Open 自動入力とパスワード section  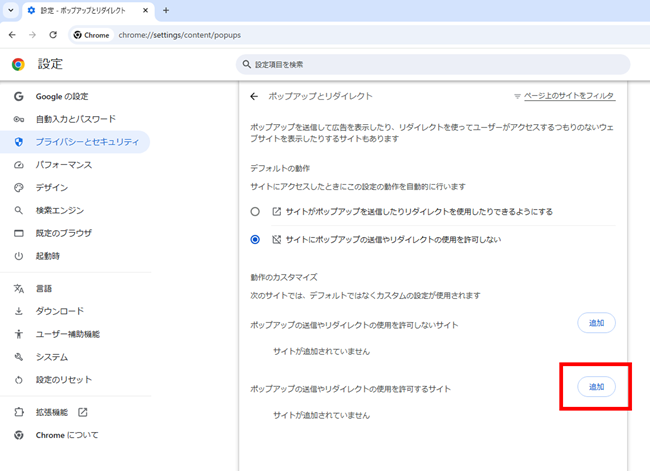click(75, 119)
